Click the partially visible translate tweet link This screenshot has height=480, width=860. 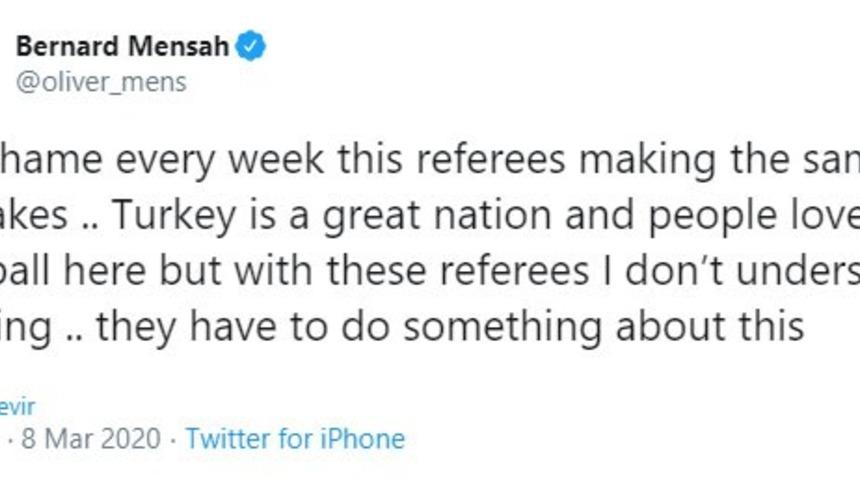point(17,406)
